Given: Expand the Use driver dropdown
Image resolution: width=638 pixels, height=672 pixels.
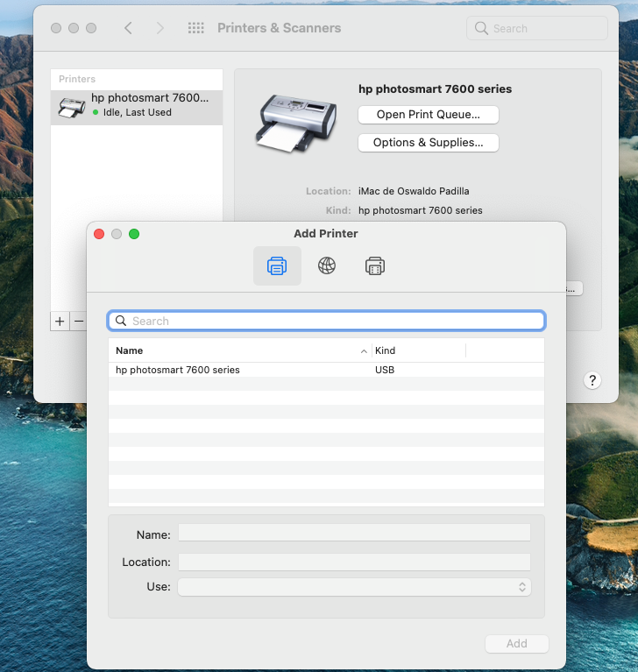Looking at the screenshot, I should [x=354, y=587].
